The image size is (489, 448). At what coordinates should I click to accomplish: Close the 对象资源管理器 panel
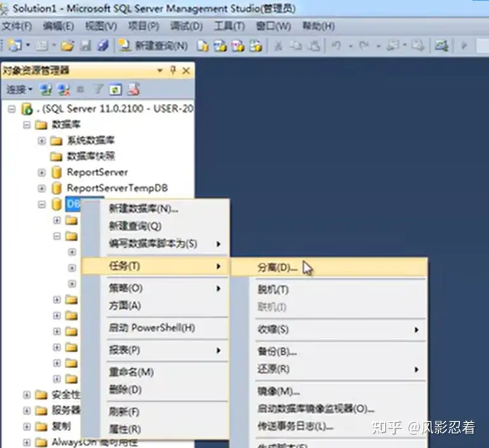186,71
